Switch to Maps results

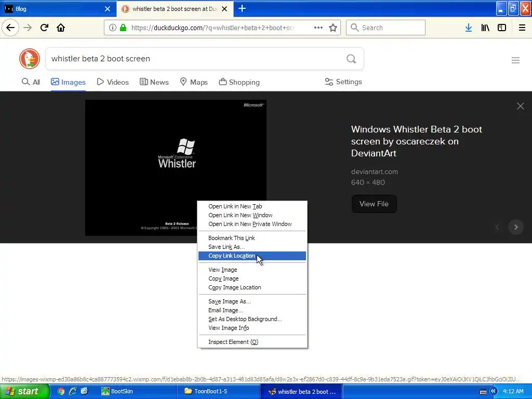click(194, 82)
